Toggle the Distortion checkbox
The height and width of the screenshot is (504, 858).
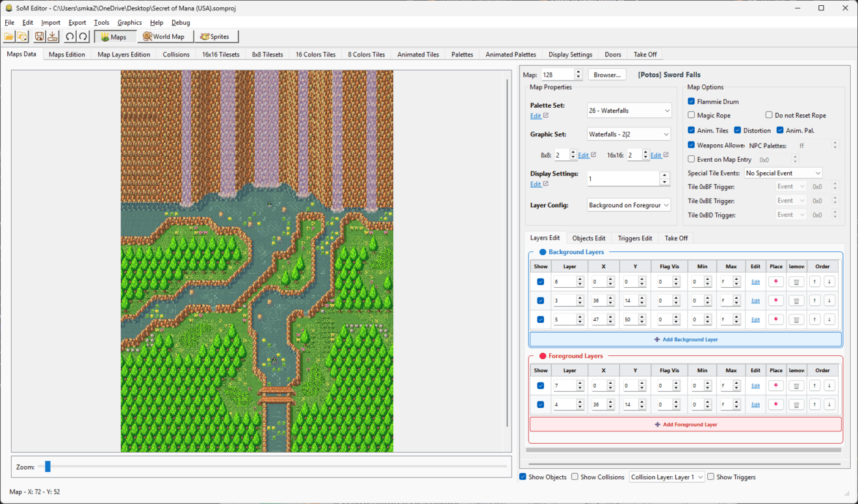737,130
